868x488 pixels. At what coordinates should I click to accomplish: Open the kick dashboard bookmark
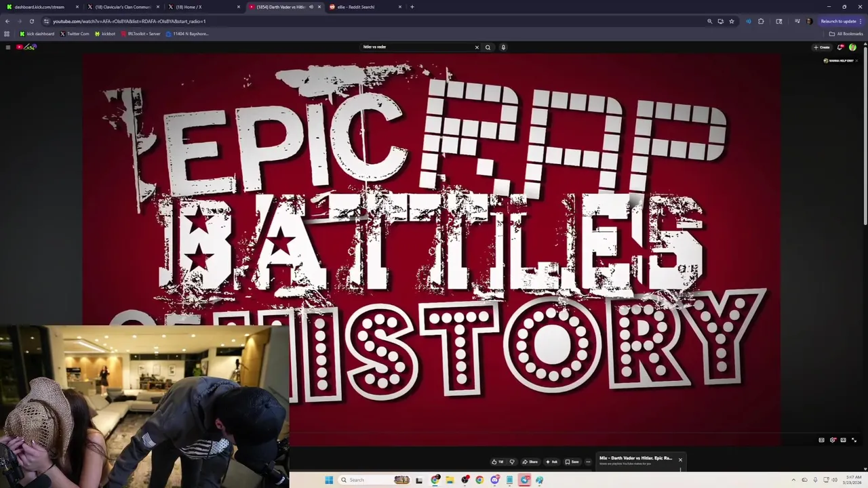[x=37, y=33]
